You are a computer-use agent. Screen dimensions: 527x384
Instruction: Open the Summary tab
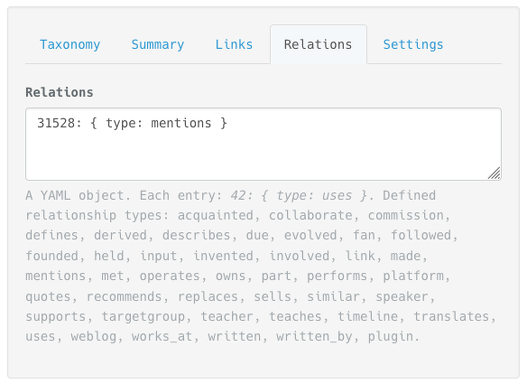(x=158, y=44)
